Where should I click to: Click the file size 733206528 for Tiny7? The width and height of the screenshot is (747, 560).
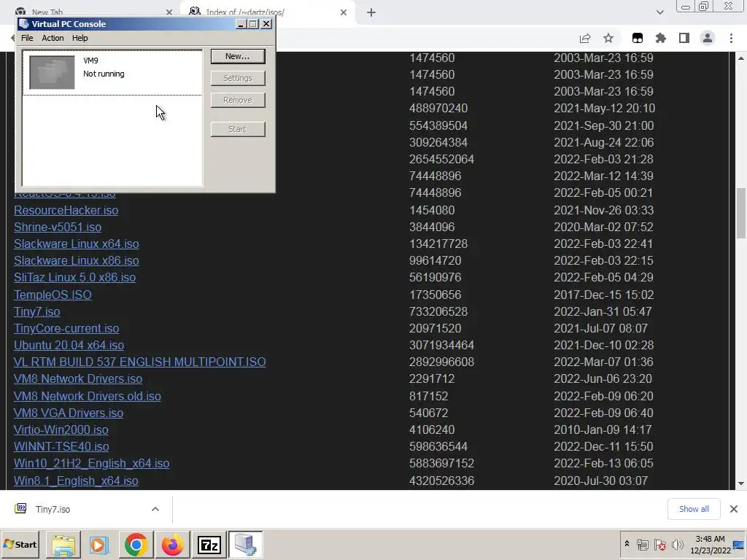pos(438,311)
